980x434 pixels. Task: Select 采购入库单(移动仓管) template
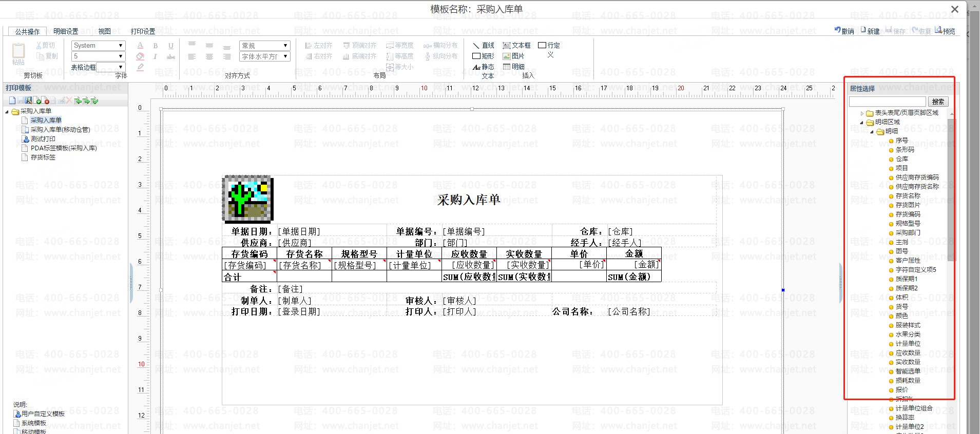pyautogui.click(x=60, y=130)
